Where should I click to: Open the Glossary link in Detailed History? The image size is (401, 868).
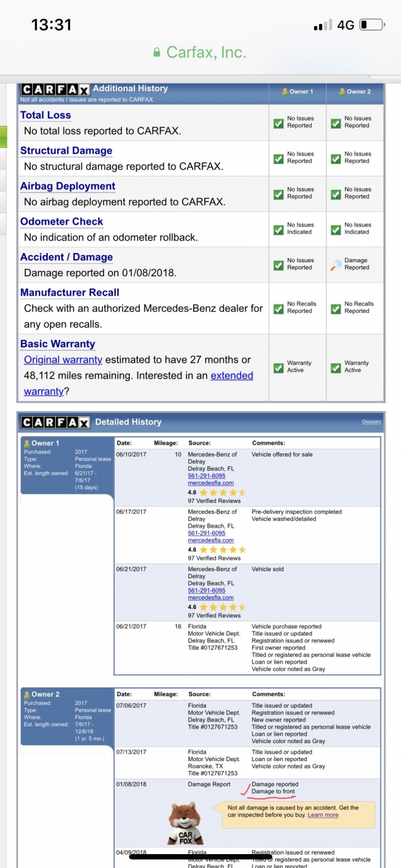[x=371, y=422]
